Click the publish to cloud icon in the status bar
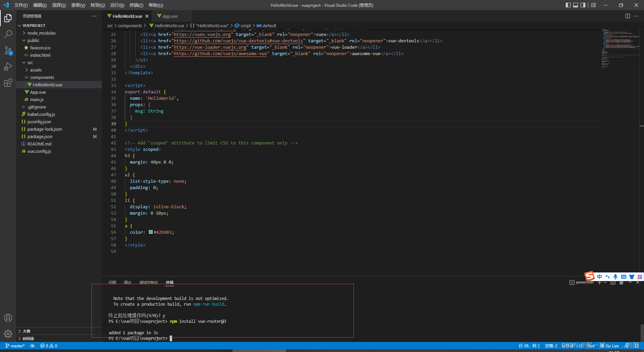This screenshot has height=352, width=644. (33, 346)
